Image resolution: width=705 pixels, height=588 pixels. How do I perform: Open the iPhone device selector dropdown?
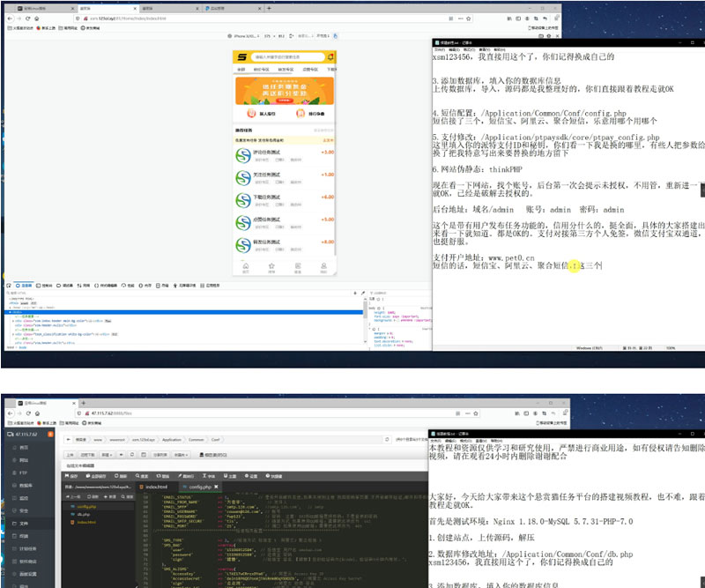click(x=246, y=36)
